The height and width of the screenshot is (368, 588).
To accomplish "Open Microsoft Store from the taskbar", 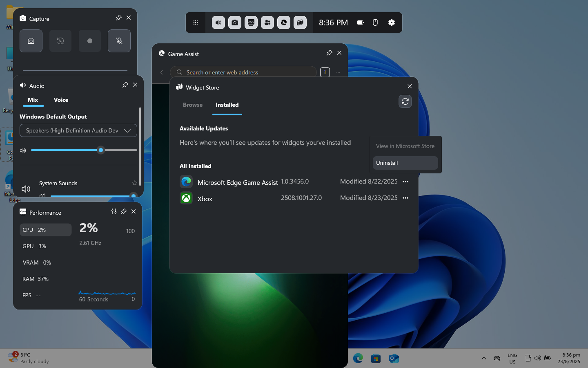I will [x=376, y=358].
